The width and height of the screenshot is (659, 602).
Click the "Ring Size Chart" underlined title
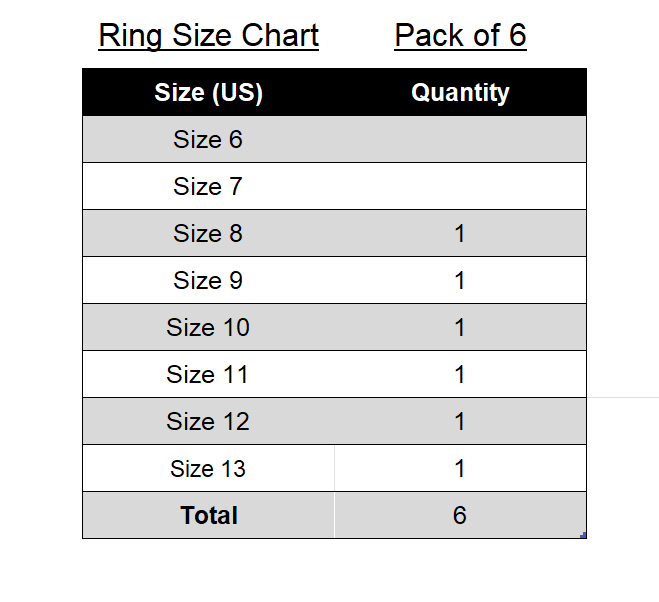pos(208,36)
